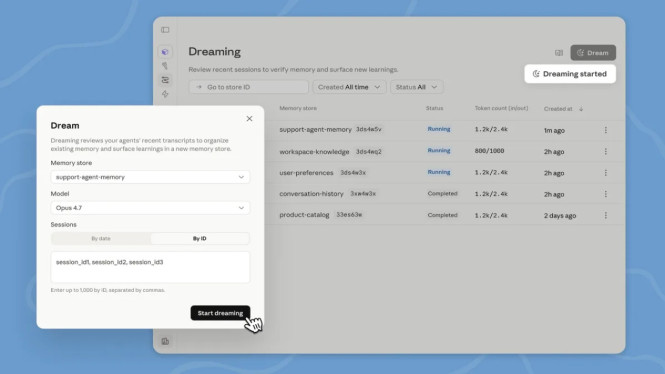665x374 pixels.
Task: Open row menu for workspace-knowledge
Action: 606,151
